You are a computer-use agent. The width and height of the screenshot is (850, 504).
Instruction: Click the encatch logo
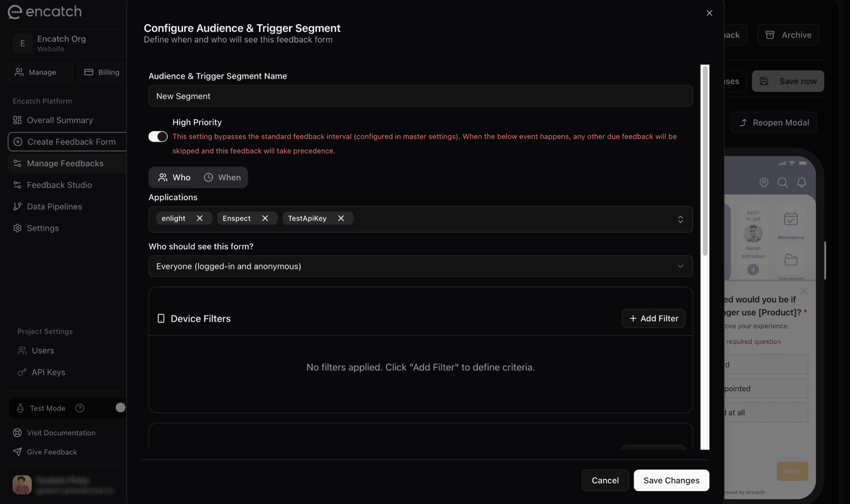click(x=45, y=12)
